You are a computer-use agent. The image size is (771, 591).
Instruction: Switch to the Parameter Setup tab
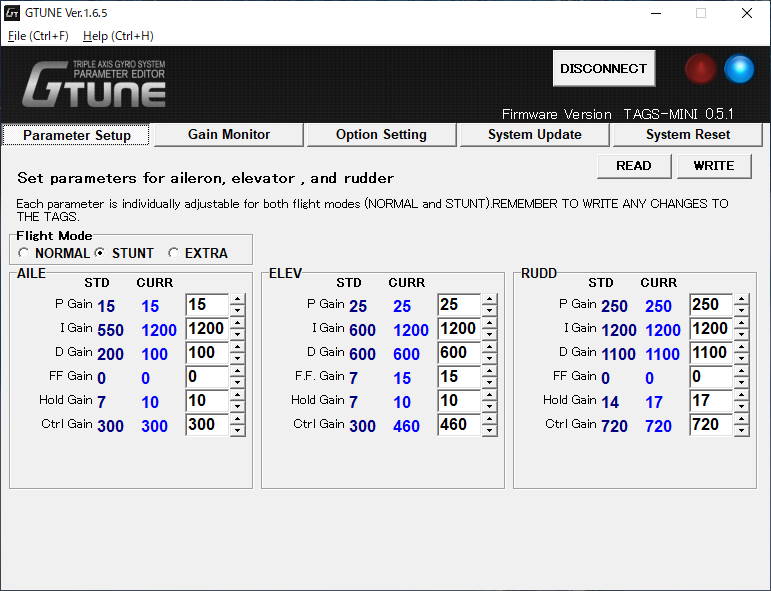coord(77,135)
